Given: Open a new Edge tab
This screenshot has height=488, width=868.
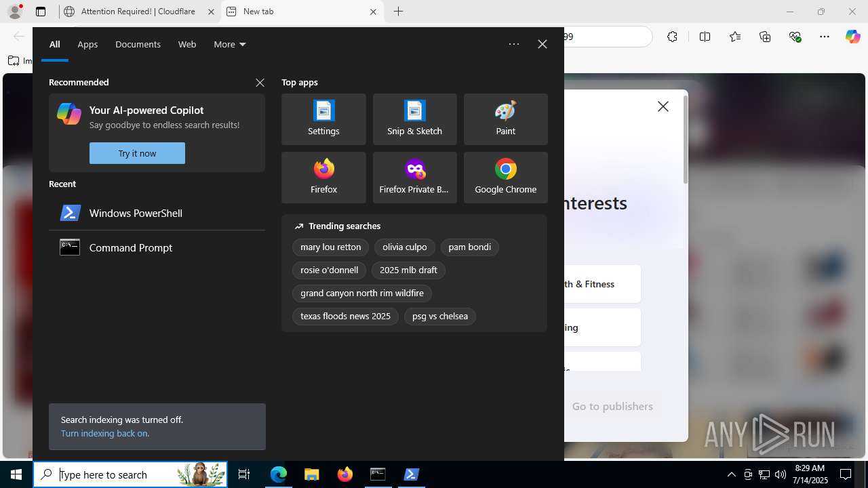Looking at the screenshot, I should coord(398,12).
